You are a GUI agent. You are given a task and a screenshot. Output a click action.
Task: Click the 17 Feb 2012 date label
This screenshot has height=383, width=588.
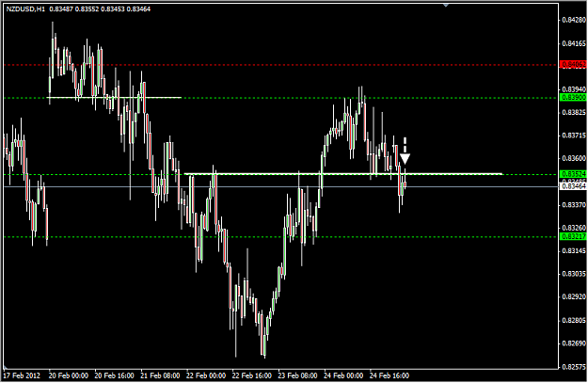click(22, 375)
